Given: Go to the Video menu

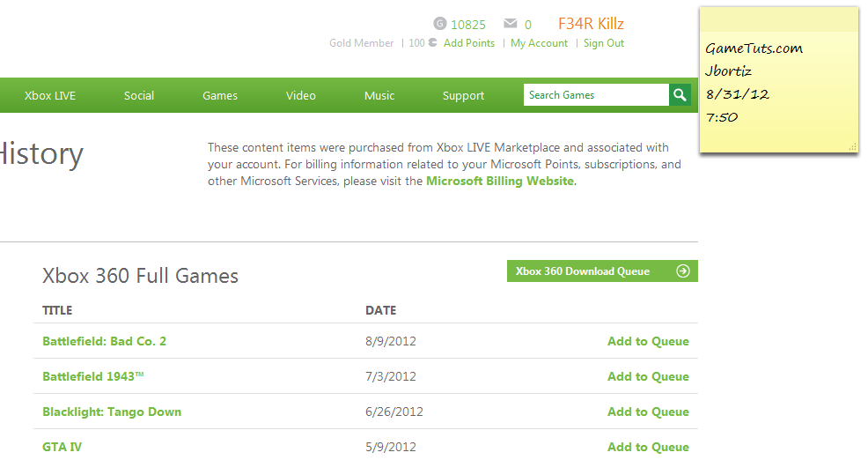Looking at the screenshot, I should coord(301,96).
